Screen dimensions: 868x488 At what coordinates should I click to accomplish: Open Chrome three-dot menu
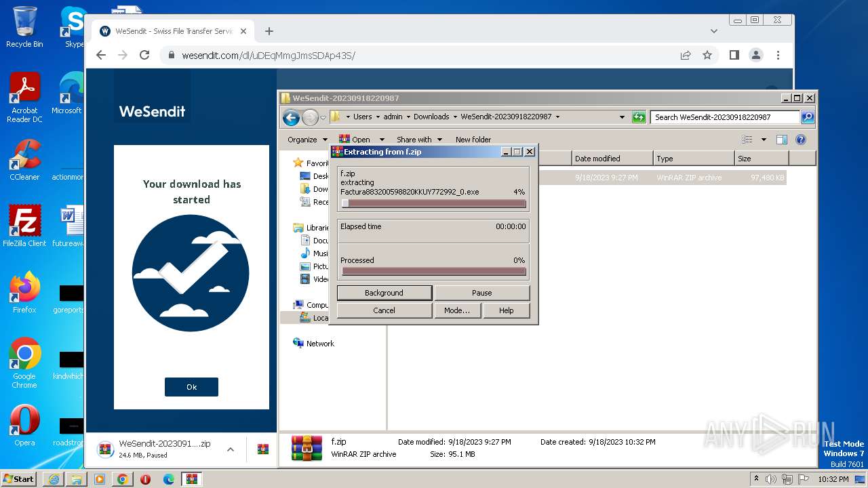(778, 55)
